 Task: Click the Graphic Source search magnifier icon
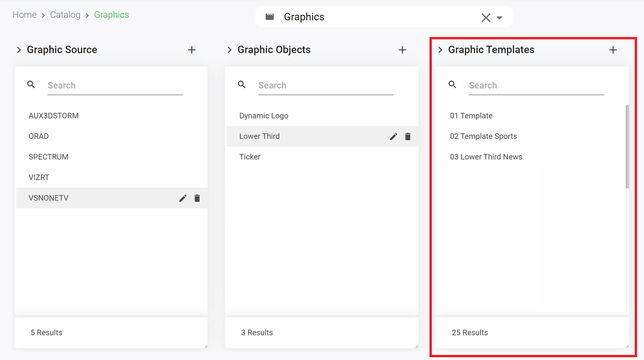point(31,85)
